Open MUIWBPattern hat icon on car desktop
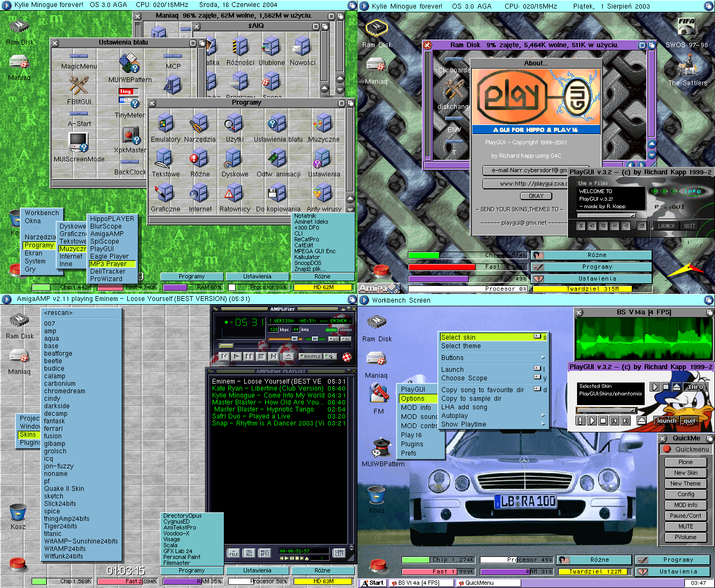715x588 pixels. click(383, 453)
